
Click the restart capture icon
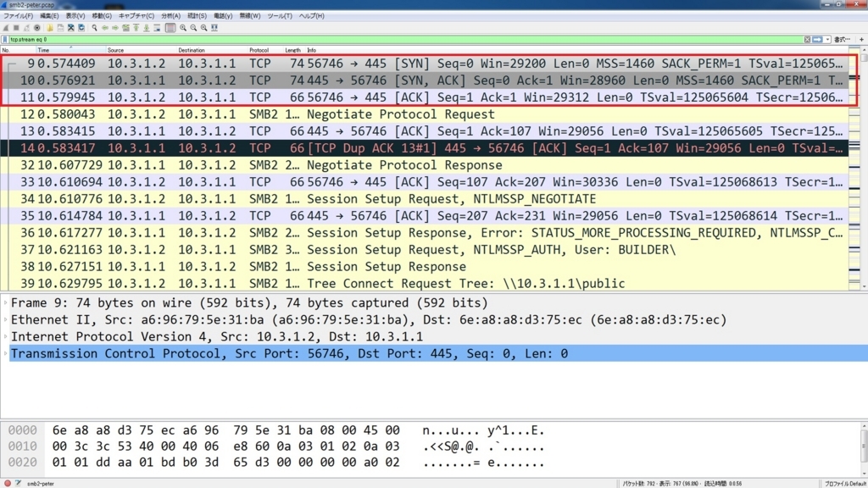coord(26,28)
